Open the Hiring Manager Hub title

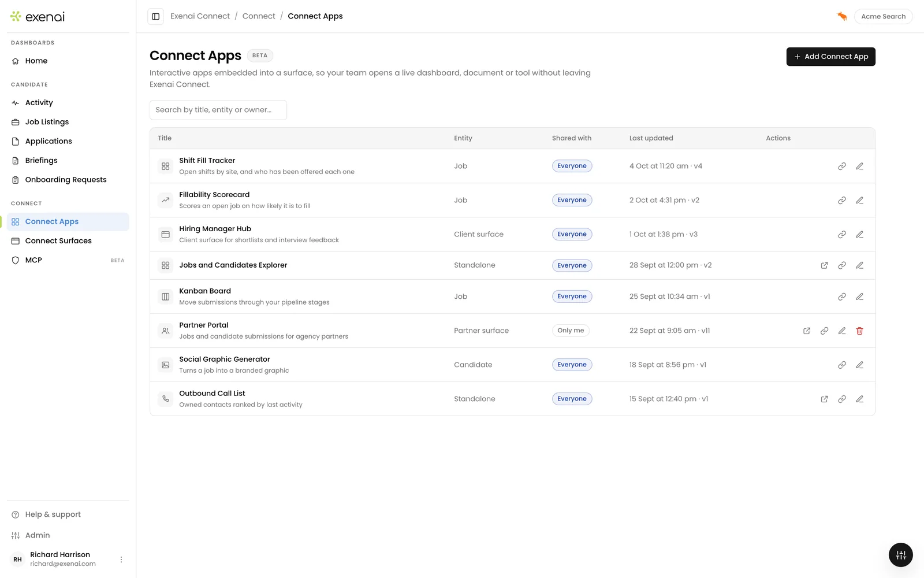click(x=215, y=229)
